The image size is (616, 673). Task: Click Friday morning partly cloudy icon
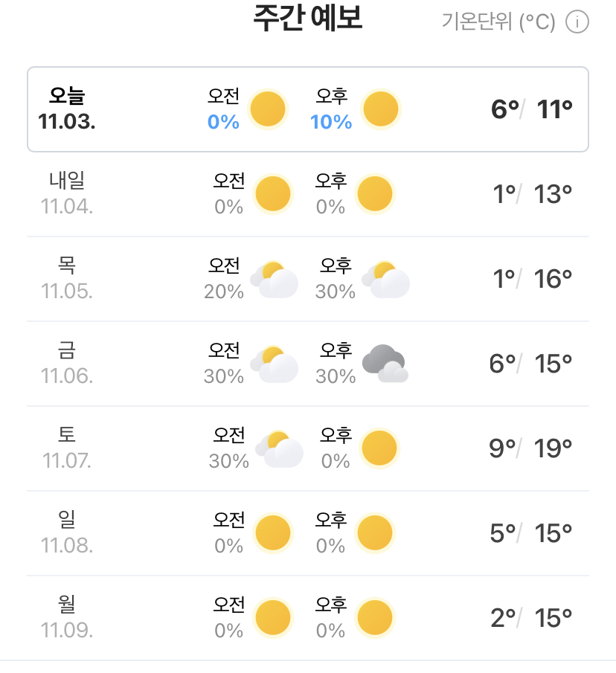click(274, 364)
